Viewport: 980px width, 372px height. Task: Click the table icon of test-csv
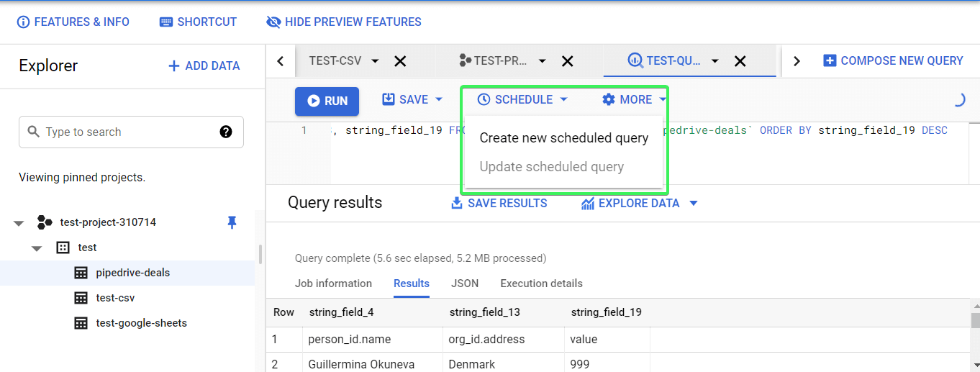[81, 298]
